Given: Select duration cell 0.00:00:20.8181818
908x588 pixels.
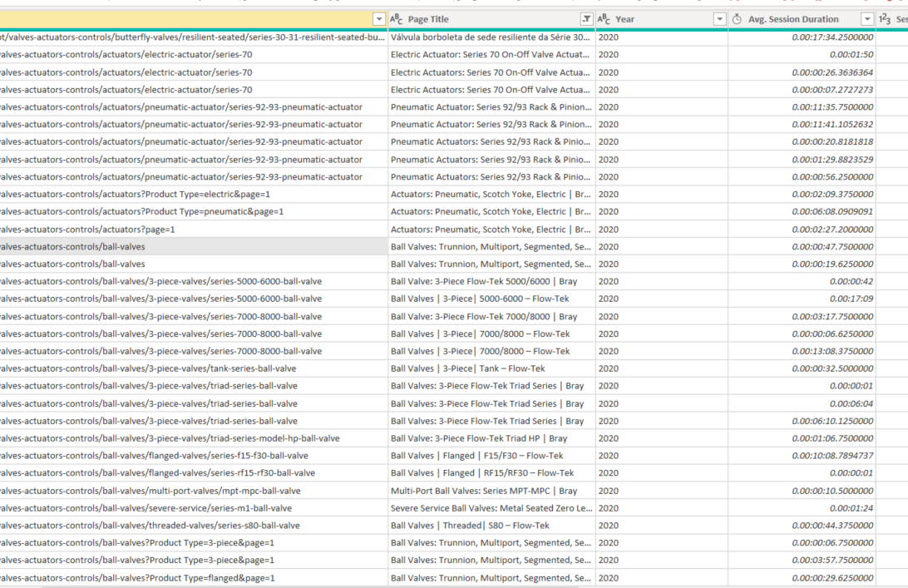Looking at the screenshot, I should (x=802, y=142).
